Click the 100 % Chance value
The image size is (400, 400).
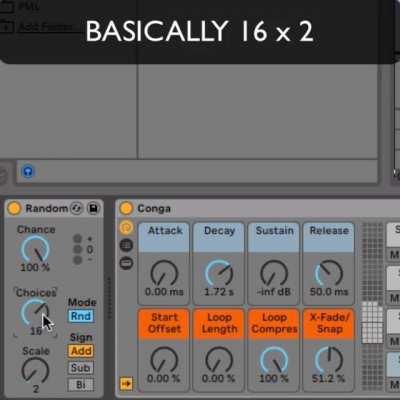pyautogui.click(x=35, y=267)
